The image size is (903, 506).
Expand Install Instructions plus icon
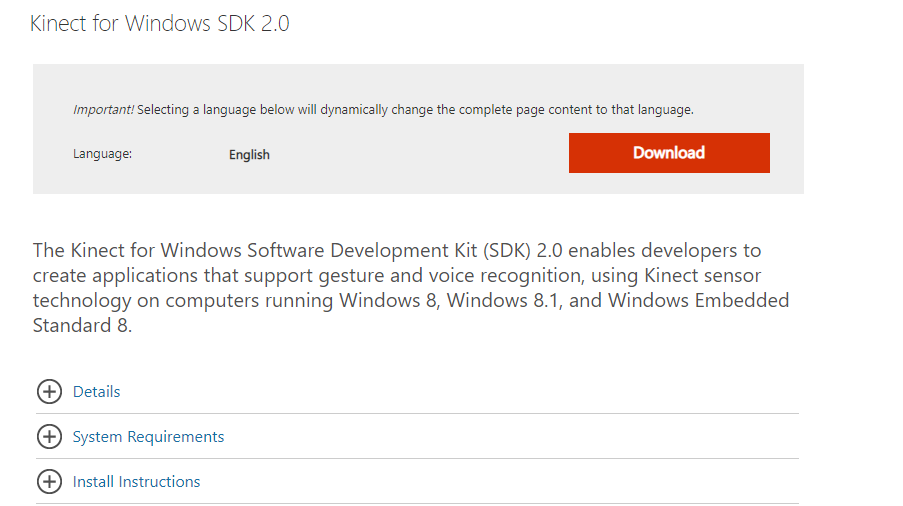[50, 481]
